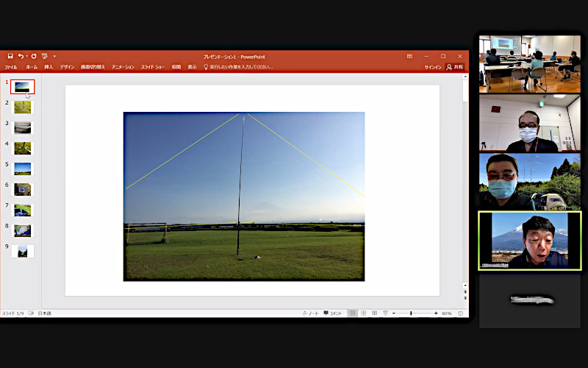Screen dimensions: 588x368
Task: Open the Customize Quick Access Toolbar dropdown
Action: coord(54,57)
